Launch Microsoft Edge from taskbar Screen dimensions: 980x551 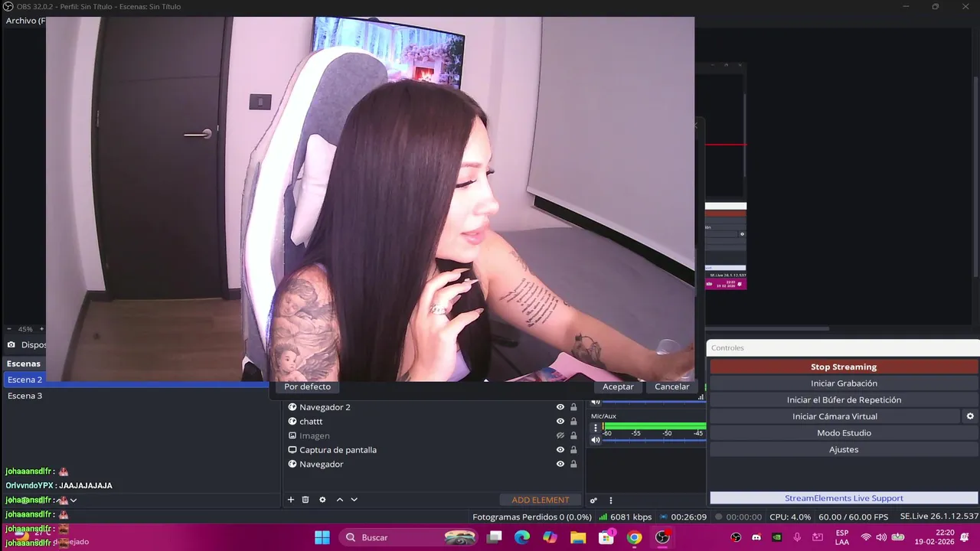(522, 537)
